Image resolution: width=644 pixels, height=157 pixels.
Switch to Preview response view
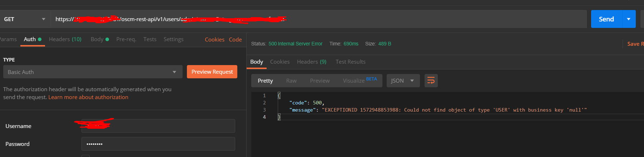point(320,81)
